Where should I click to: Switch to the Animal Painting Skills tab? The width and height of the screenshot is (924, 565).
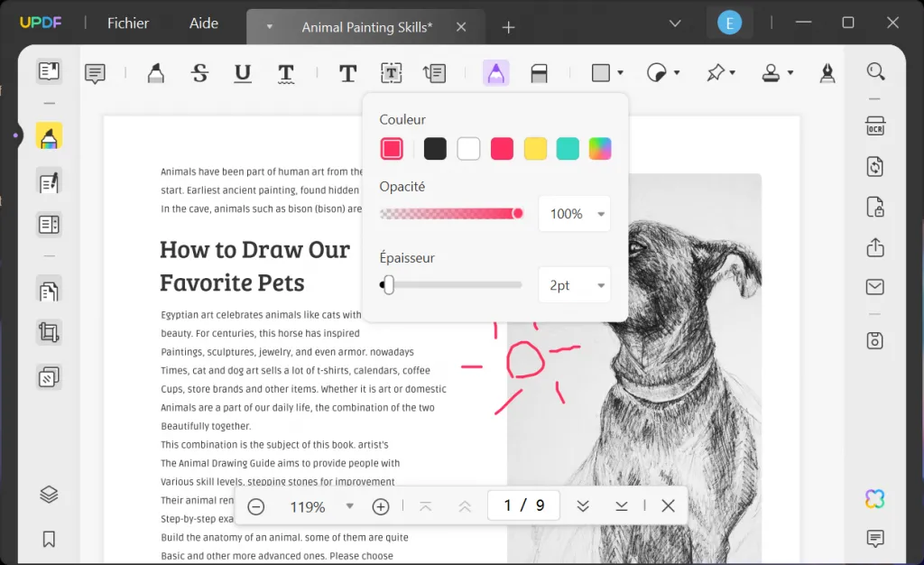point(365,26)
